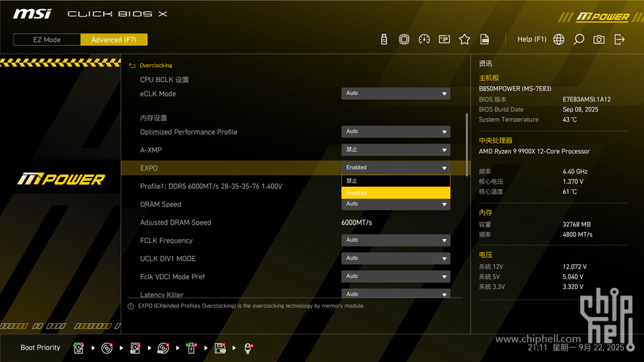Select the first hard disk boot device icon
This screenshot has width=644, height=362.
78,348
